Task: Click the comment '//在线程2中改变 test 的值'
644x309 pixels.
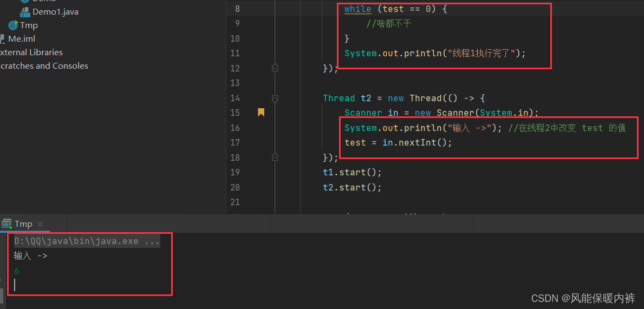Action: point(567,128)
